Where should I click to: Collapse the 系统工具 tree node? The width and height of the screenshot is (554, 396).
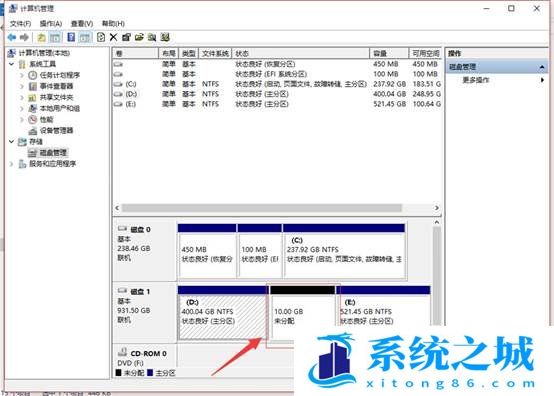pos(12,64)
